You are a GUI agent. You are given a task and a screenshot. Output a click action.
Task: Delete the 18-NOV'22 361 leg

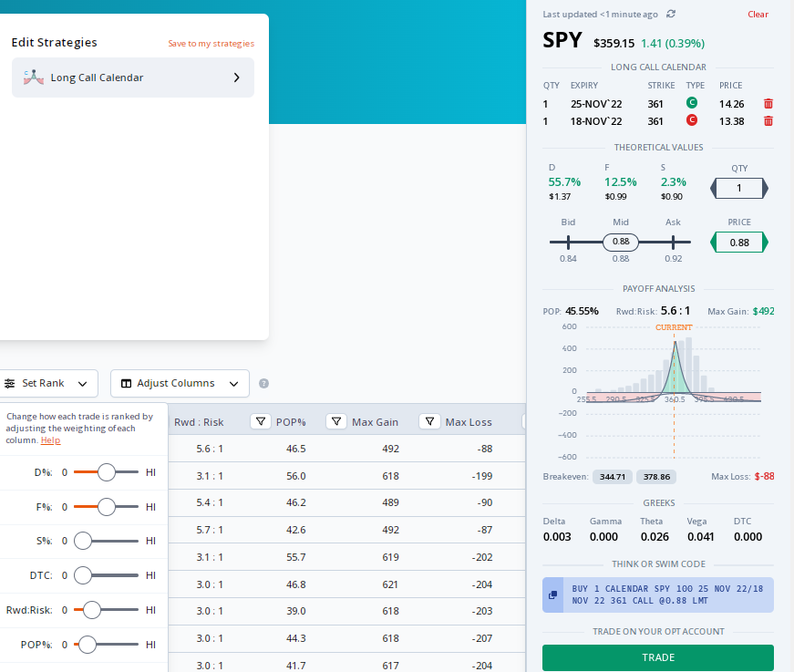click(x=768, y=120)
